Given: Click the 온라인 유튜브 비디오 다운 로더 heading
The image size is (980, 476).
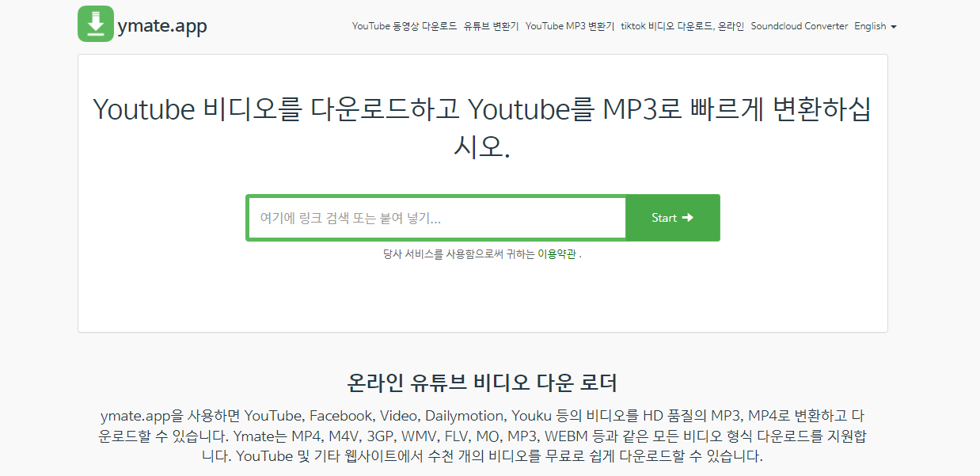Looking at the screenshot, I should (x=482, y=383).
